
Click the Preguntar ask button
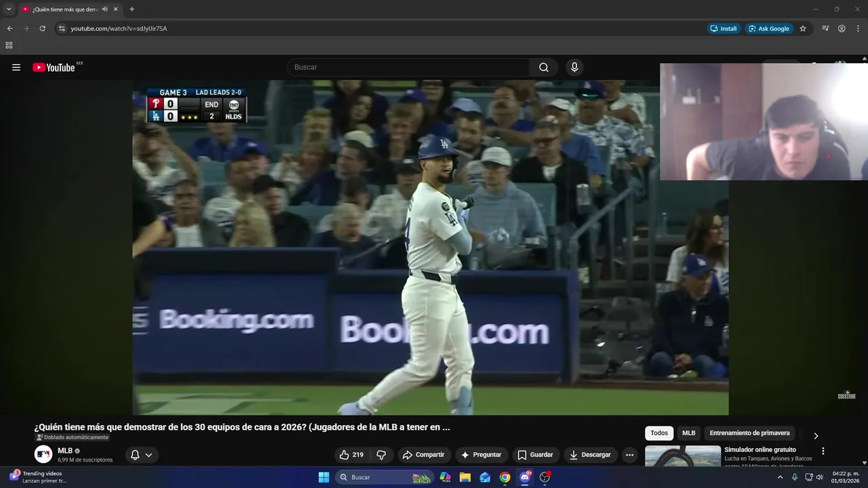[481, 455]
